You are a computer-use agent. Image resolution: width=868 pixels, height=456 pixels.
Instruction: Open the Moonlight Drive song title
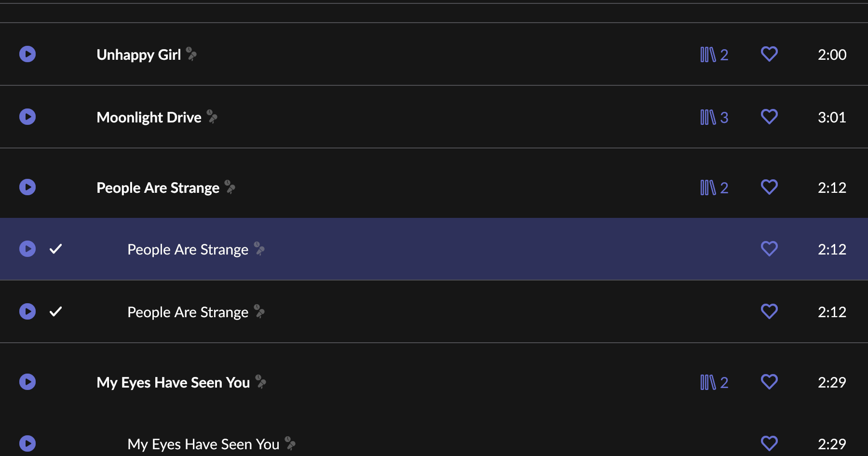[x=149, y=117]
